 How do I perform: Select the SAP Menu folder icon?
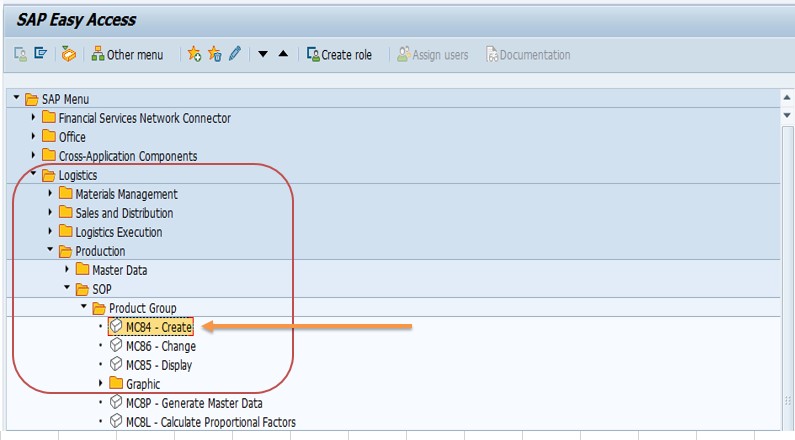tap(31, 99)
